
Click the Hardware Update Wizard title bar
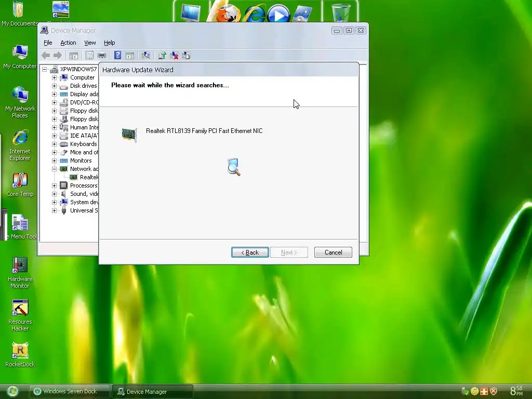[229, 70]
